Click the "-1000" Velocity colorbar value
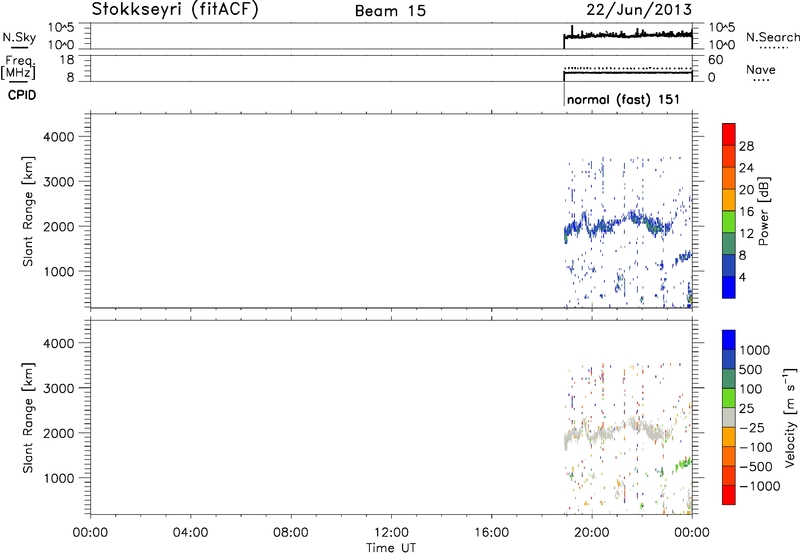The height and width of the screenshot is (554, 800). click(759, 486)
